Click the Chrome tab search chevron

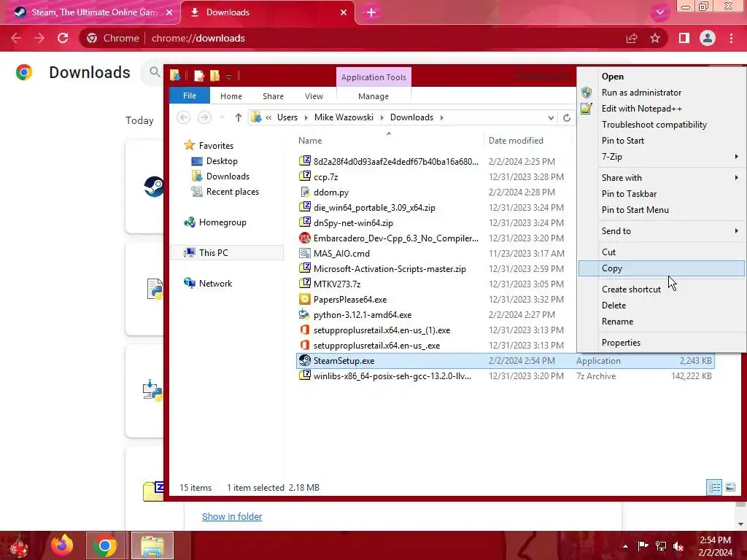659,12
